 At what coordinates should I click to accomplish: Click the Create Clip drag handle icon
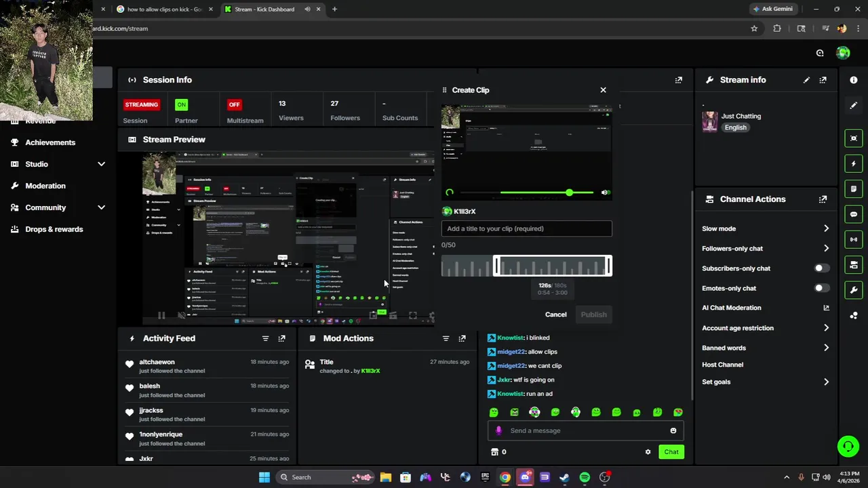pyautogui.click(x=445, y=90)
